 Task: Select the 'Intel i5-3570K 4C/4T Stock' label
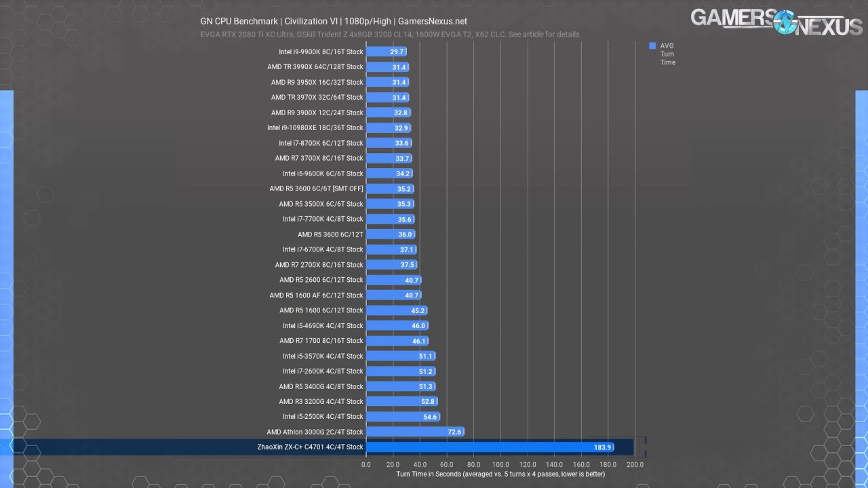(x=323, y=356)
